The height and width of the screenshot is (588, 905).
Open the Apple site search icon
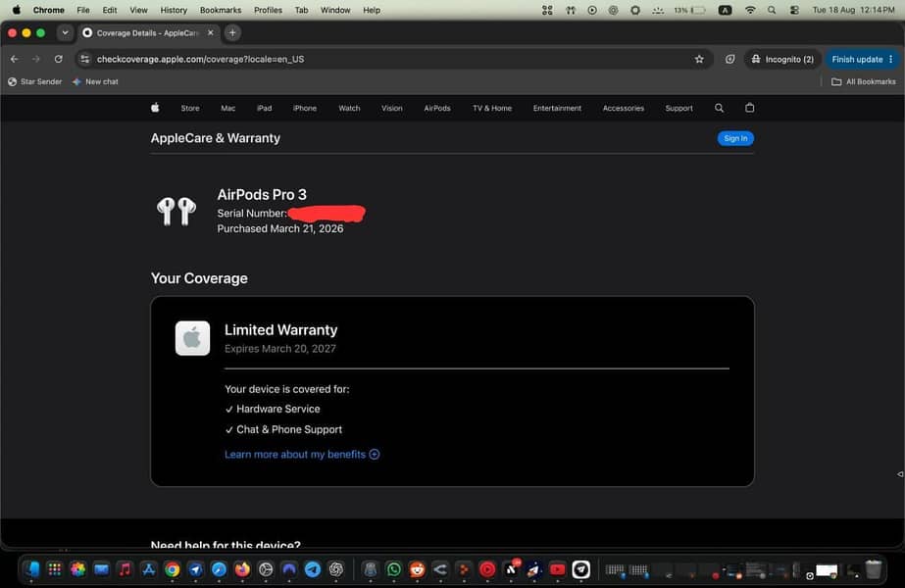pos(719,108)
